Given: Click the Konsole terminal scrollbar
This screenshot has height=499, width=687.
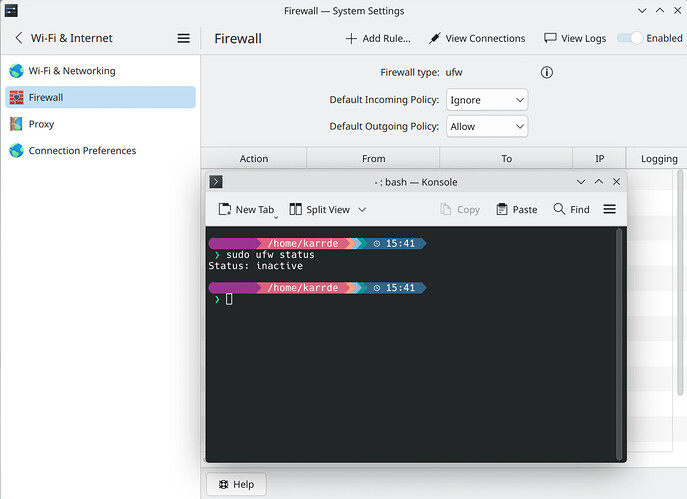Looking at the screenshot, I should point(619,344).
